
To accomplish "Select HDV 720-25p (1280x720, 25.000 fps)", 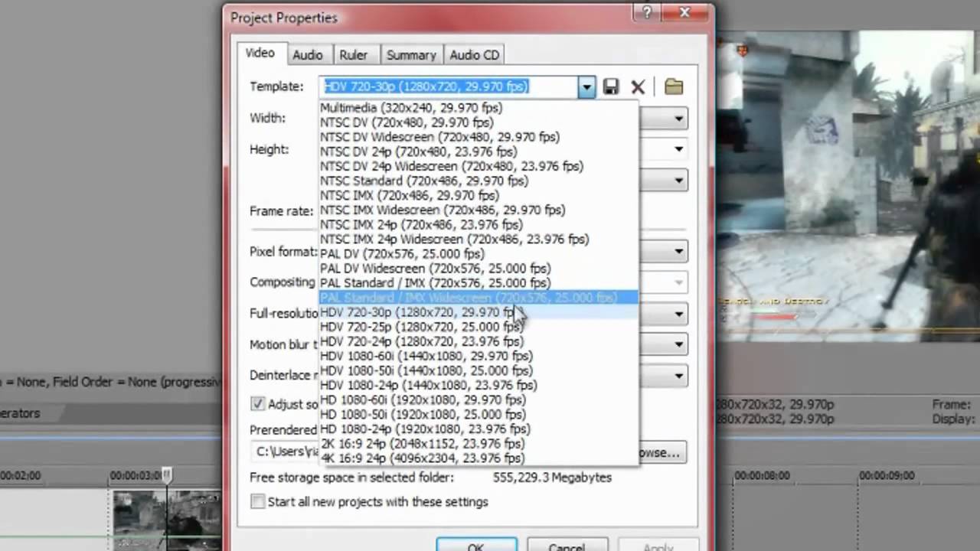I will click(478, 327).
